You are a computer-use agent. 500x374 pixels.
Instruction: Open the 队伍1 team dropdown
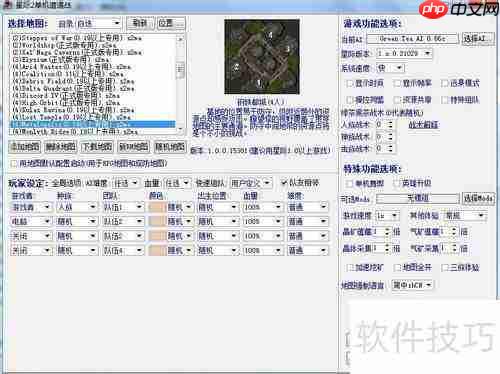tap(122, 207)
